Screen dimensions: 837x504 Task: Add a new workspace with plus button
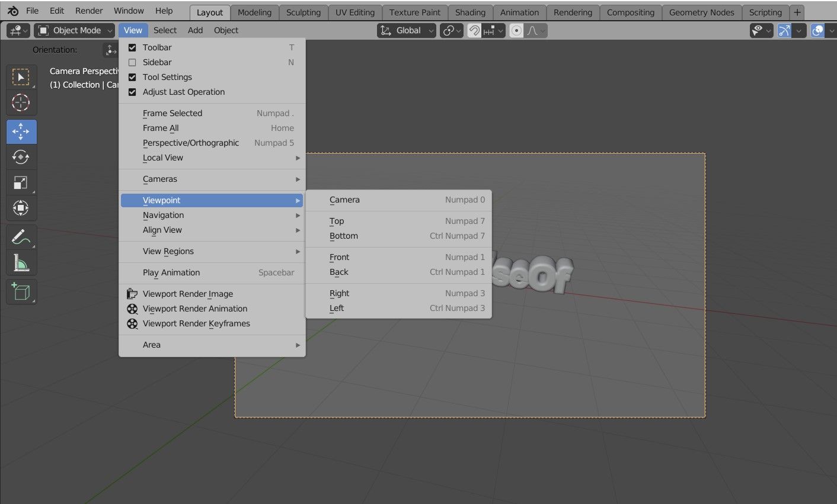click(x=797, y=12)
